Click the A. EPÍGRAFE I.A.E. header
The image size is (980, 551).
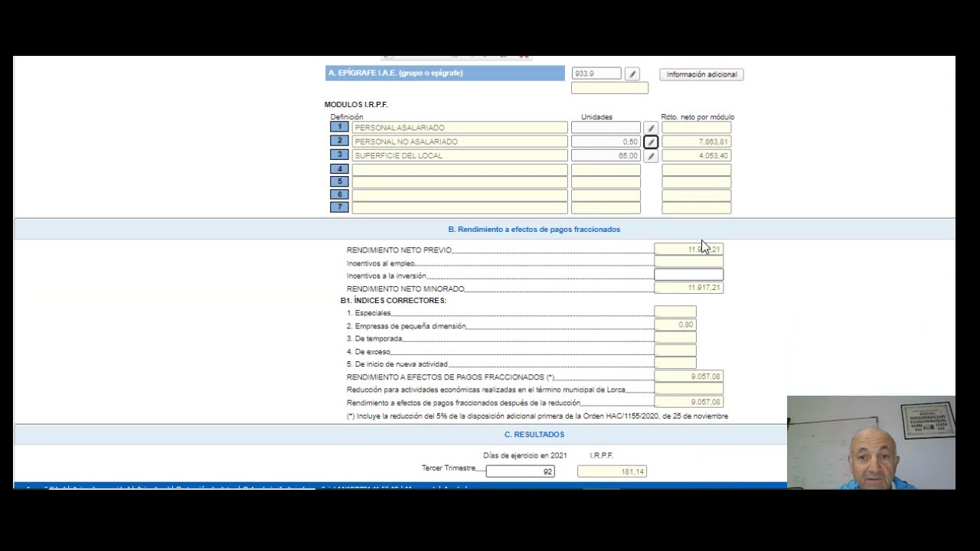click(x=445, y=73)
